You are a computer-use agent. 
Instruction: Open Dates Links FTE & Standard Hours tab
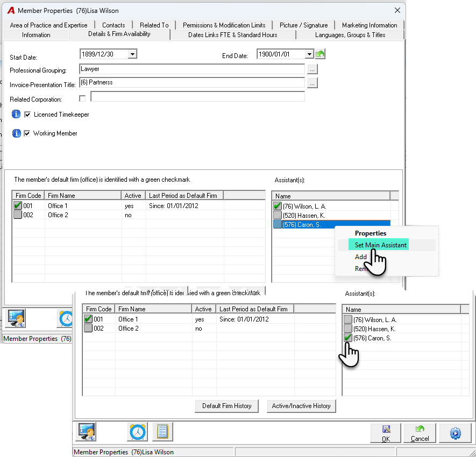point(233,35)
